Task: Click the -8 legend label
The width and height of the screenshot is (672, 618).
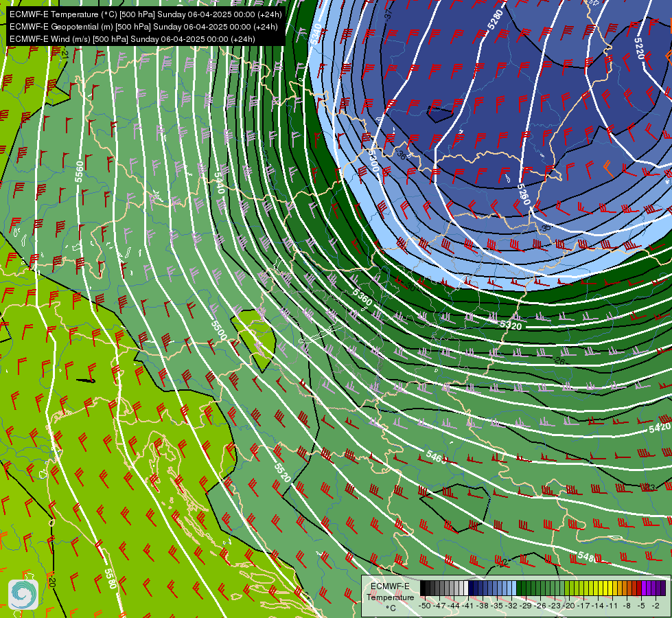Action: click(627, 606)
